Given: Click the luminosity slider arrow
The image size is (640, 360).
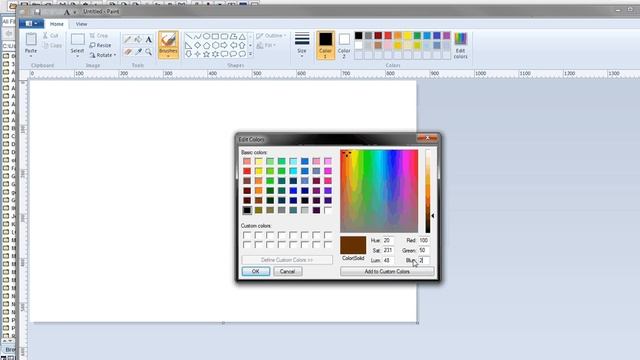Looking at the screenshot, I should (x=433, y=216).
